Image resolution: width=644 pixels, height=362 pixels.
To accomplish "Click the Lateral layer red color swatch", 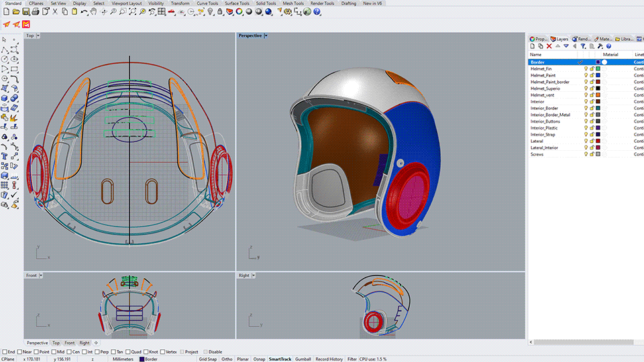I will tap(598, 141).
